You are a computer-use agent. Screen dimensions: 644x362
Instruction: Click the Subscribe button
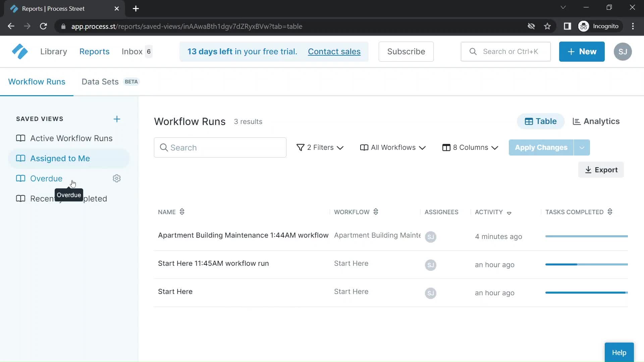[x=406, y=52]
